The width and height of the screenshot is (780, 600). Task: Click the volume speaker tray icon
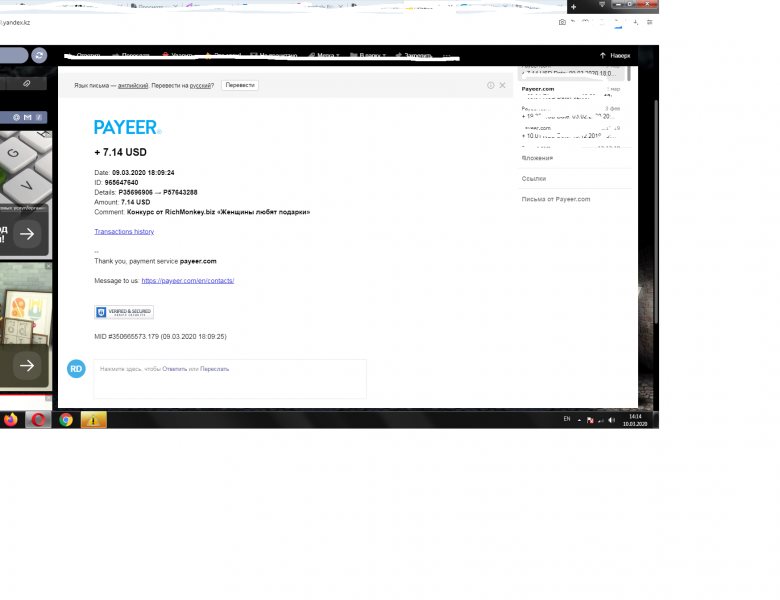click(612, 420)
